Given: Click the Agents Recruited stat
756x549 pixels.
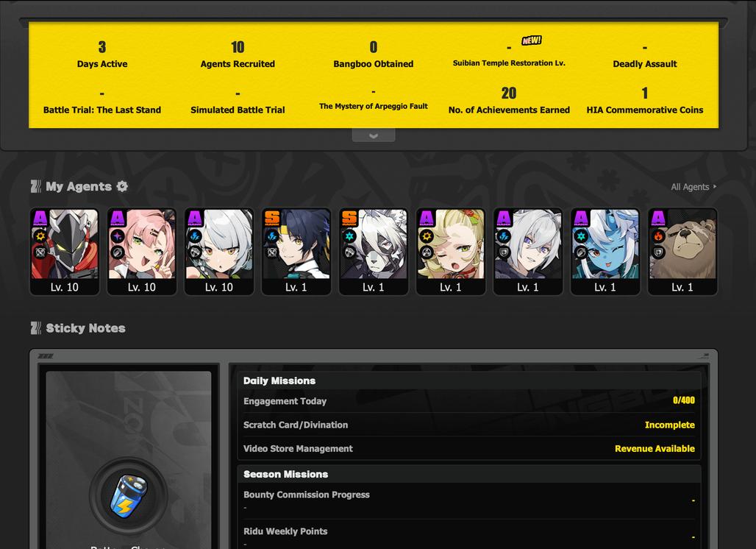Looking at the screenshot, I should (x=238, y=54).
